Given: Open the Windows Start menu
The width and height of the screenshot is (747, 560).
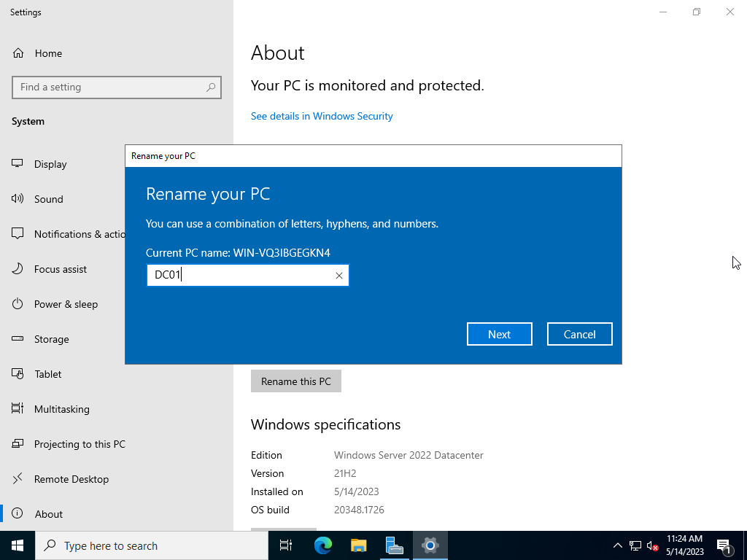Looking at the screenshot, I should pyautogui.click(x=18, y=545).
